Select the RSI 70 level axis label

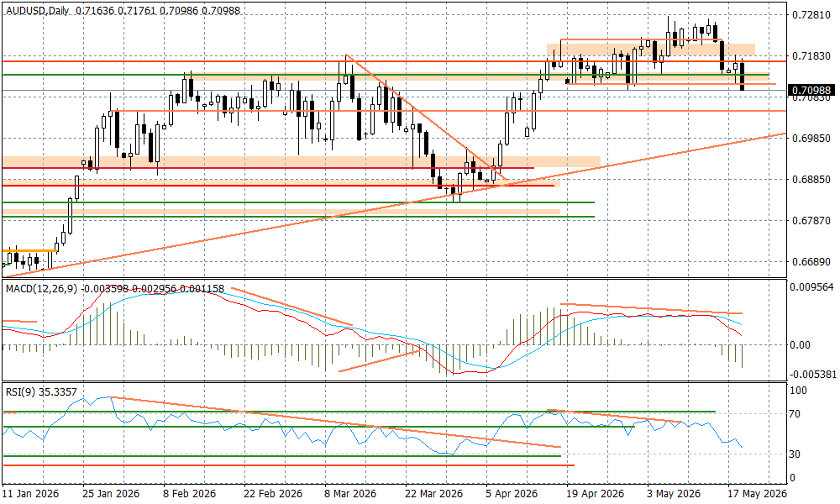click(795, 414)
